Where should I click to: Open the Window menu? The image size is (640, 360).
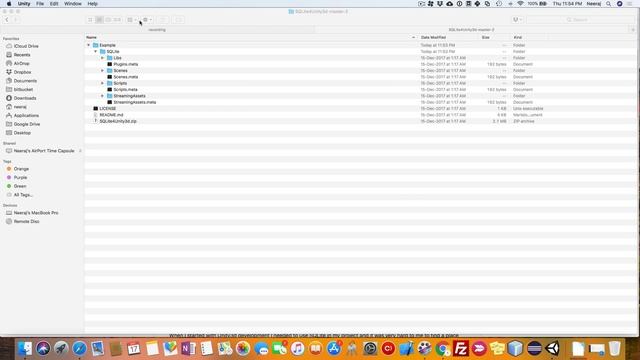click(73, 4)
